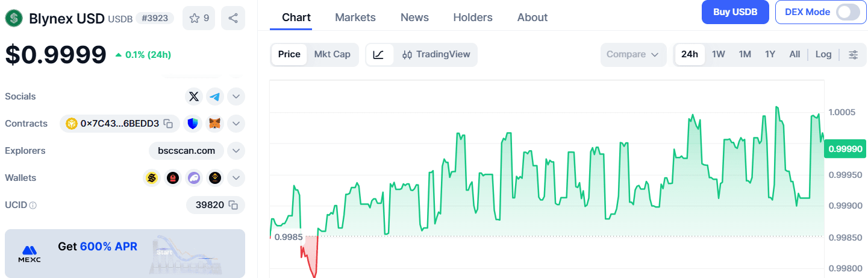868x278 pixels.
Task: Select the line chart icon
Action: pos(378,54)
